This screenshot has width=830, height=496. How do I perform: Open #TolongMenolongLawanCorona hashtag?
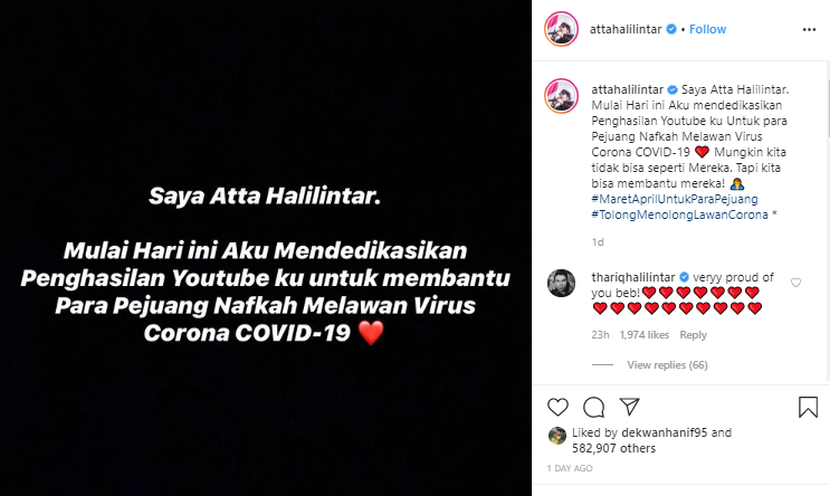[x=680, y=214]
